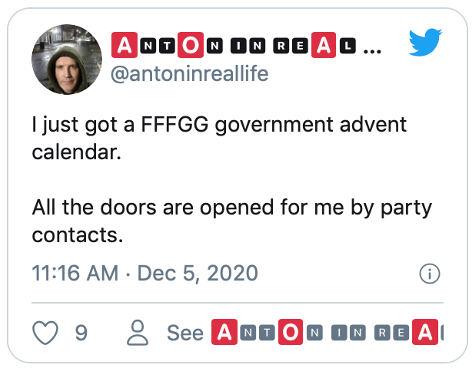472x372 pixels.
Task: Click the red A tile after See in footer
Action: point(224,332)
